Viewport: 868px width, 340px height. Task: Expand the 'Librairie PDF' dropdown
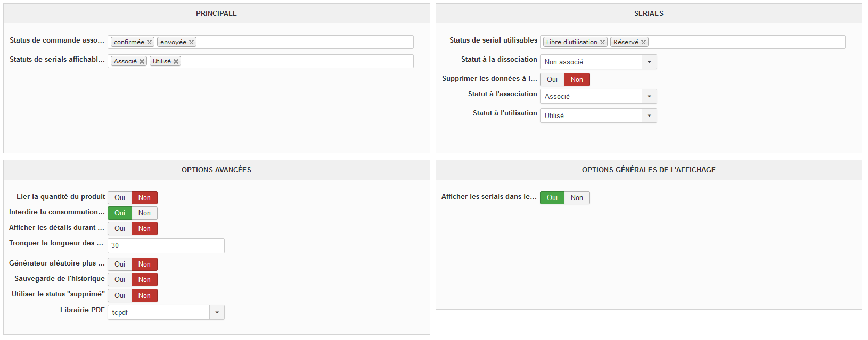pyautogui.click(x=217, y=313)
